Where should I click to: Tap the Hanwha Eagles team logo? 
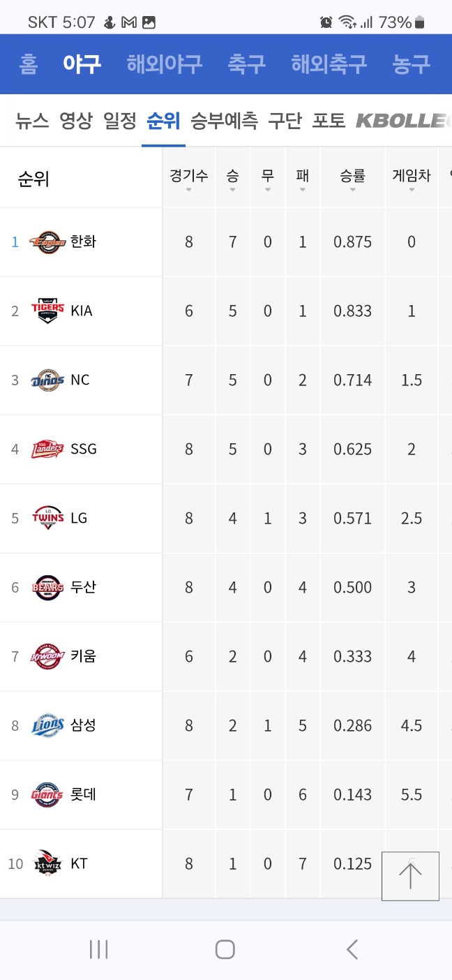(47, 242)
